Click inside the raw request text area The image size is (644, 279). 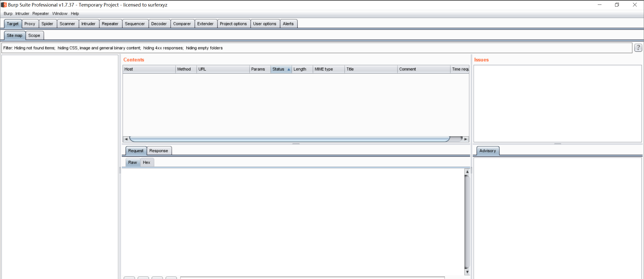click(293, 222)
